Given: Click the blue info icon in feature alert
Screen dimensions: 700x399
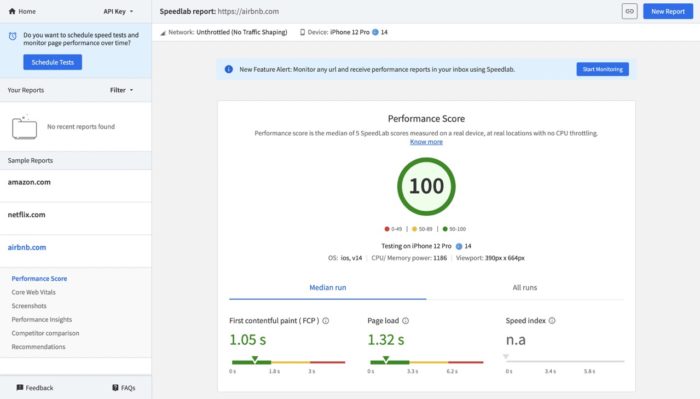Looking at the screenshot, I should tap(229, 69).
